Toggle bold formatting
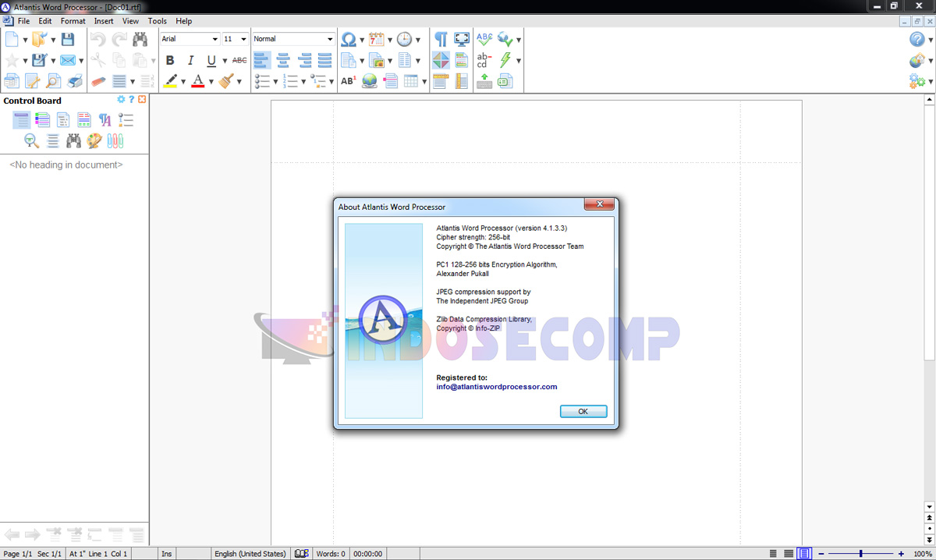This screenshot has width=936, height=560. pyautogui.click(x=170, y=59)
